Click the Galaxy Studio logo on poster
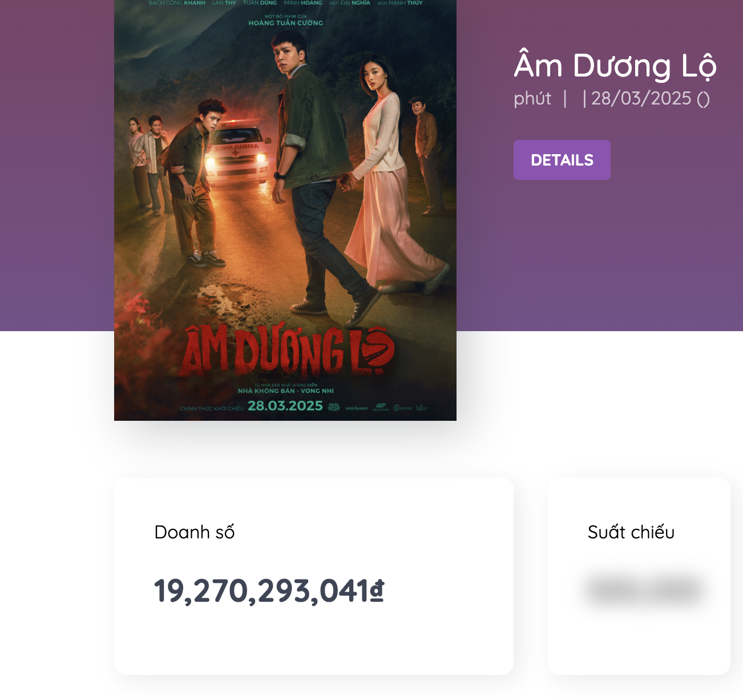The image size is (743, 700). [381, 408]
